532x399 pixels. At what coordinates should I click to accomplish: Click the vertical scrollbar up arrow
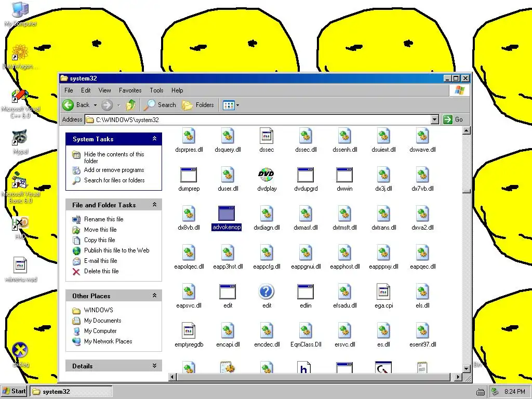467,130
